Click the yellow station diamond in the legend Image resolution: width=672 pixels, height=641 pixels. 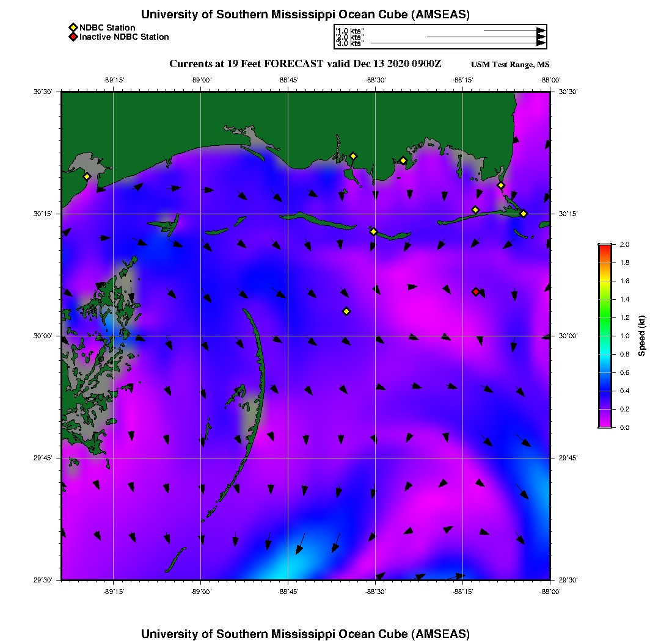click(73, 27)
